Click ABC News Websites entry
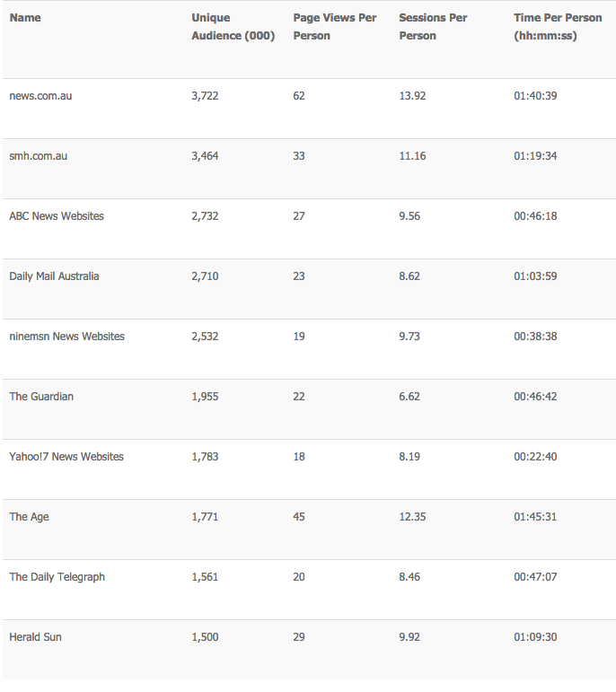 coord(57,215)
